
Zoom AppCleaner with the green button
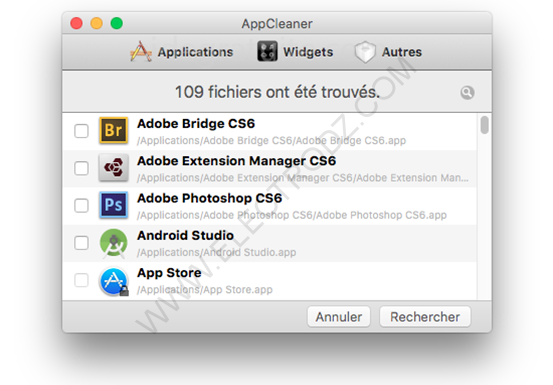(117, 24)
